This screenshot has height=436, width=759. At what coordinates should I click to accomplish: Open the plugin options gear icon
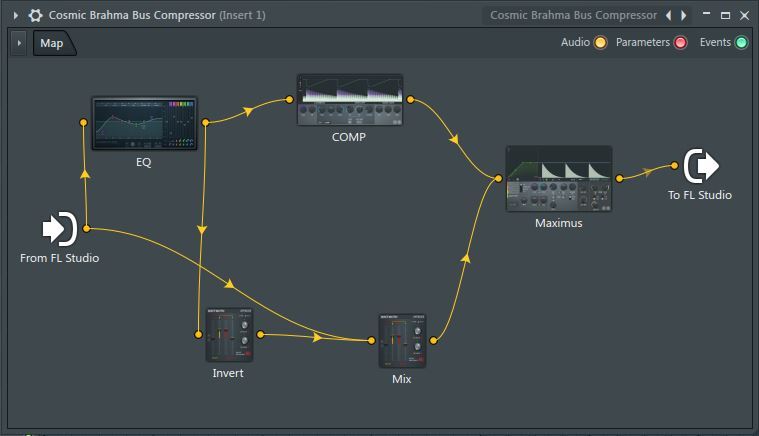pyautogui.click(x=35, y=15)
